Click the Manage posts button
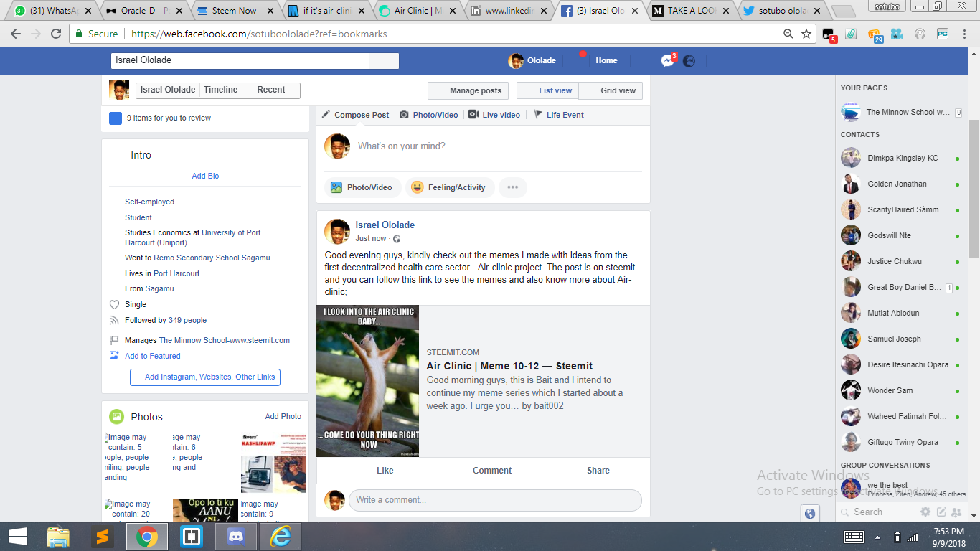Image resolution: width=980 pixels, height=551 pixels. click(x=468, y=90)
